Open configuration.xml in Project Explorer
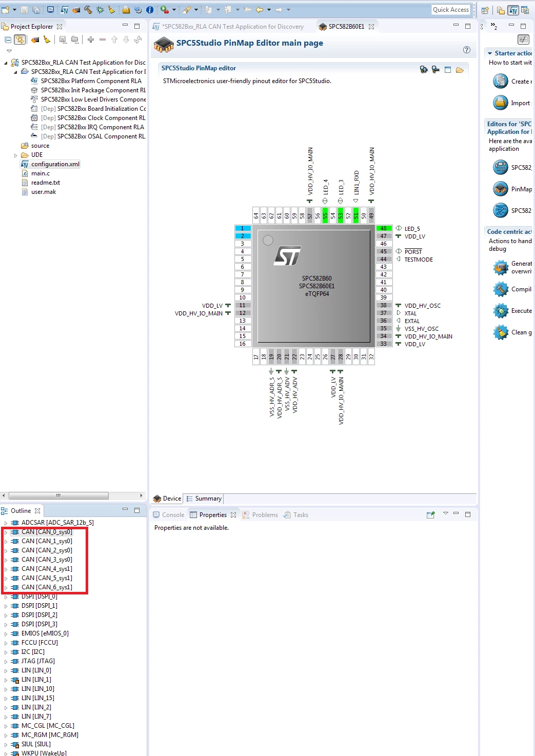This screenshot has height=756, width=535. point(50,164)
